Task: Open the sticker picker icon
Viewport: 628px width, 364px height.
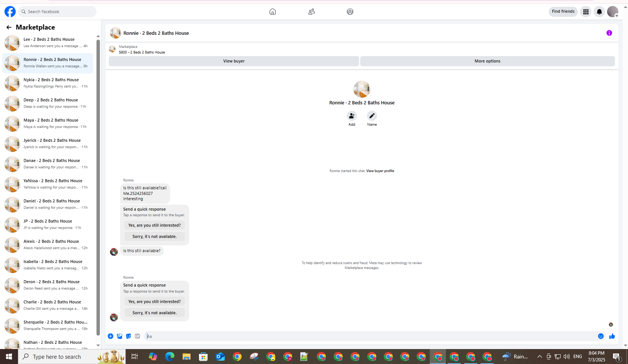Action: tap(129, 336)
